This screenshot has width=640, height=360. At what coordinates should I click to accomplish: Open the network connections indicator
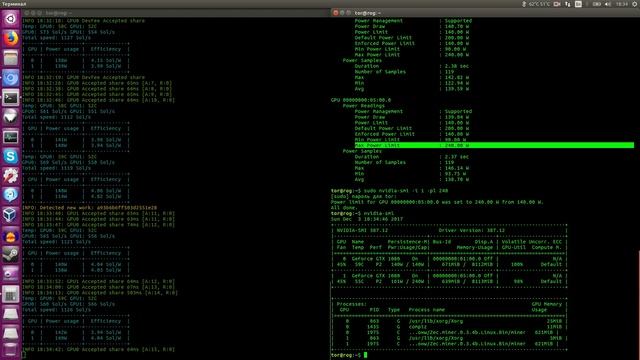(568, 4)
